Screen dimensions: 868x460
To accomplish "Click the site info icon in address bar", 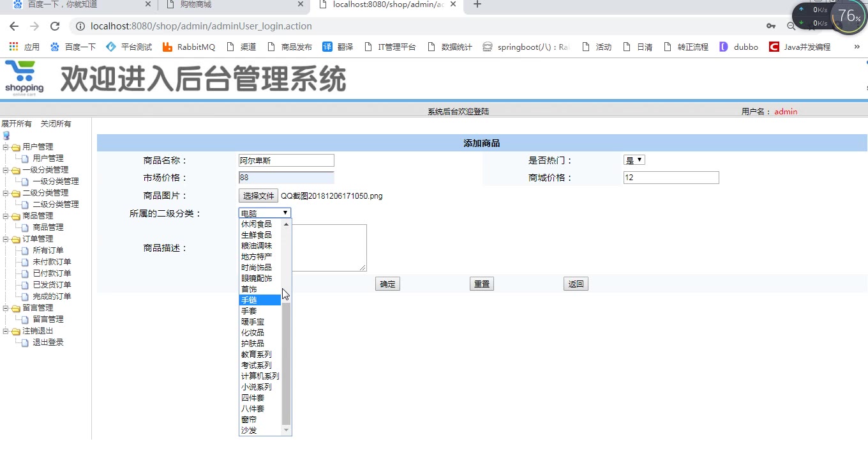I will (80, 26).
